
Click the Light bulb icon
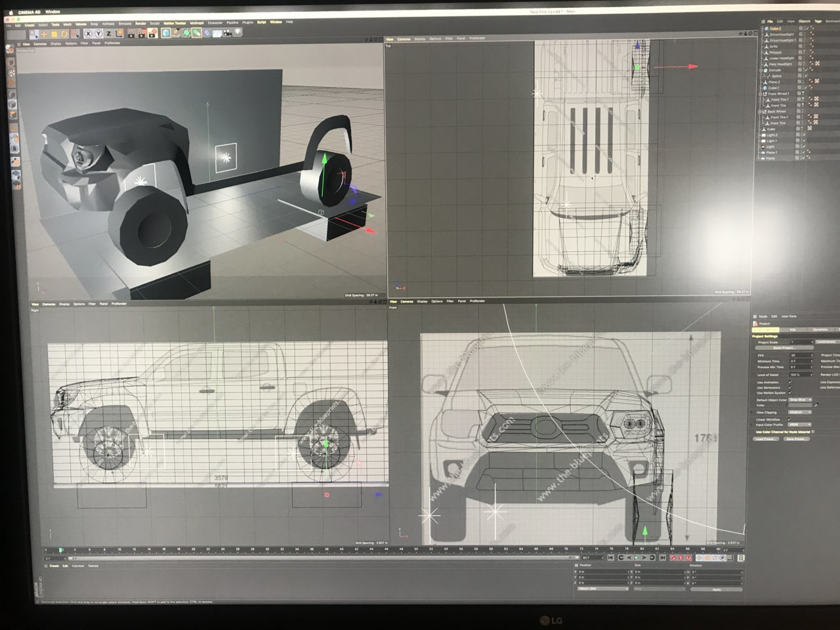237,32
